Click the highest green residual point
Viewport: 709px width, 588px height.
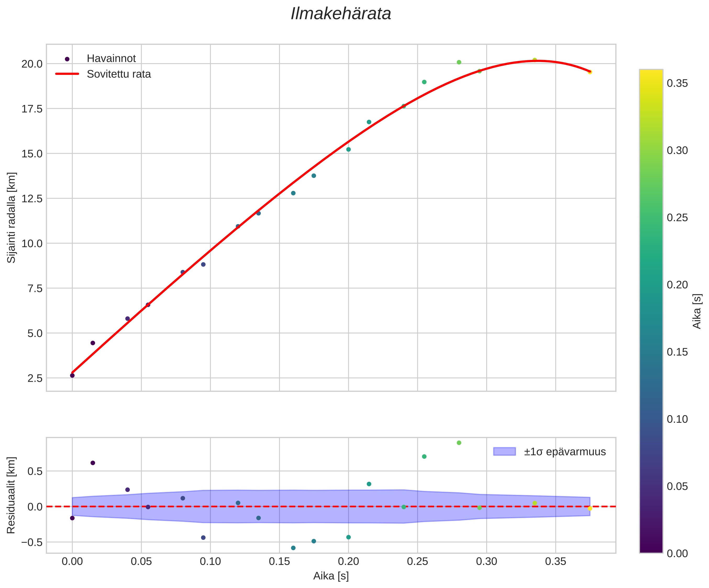click(459, 443)
